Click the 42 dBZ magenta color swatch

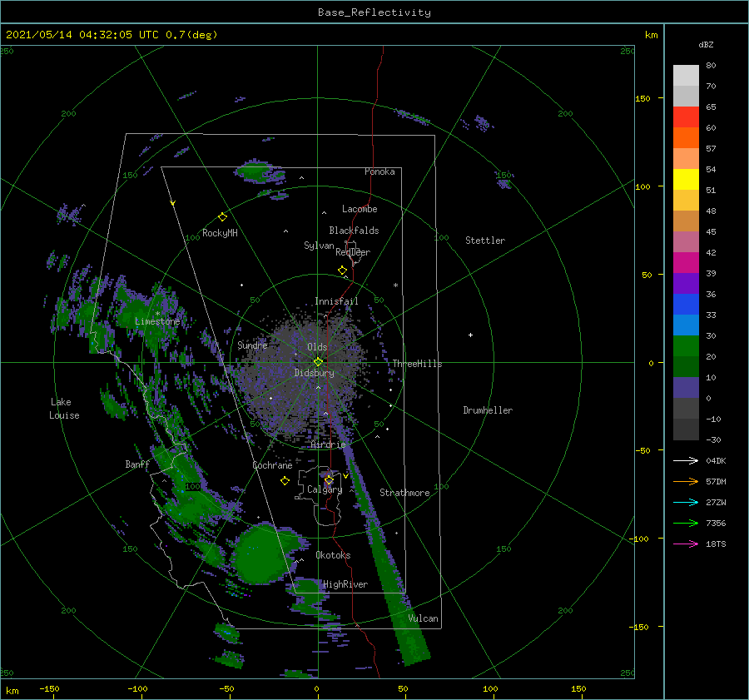tap(686, 263)
